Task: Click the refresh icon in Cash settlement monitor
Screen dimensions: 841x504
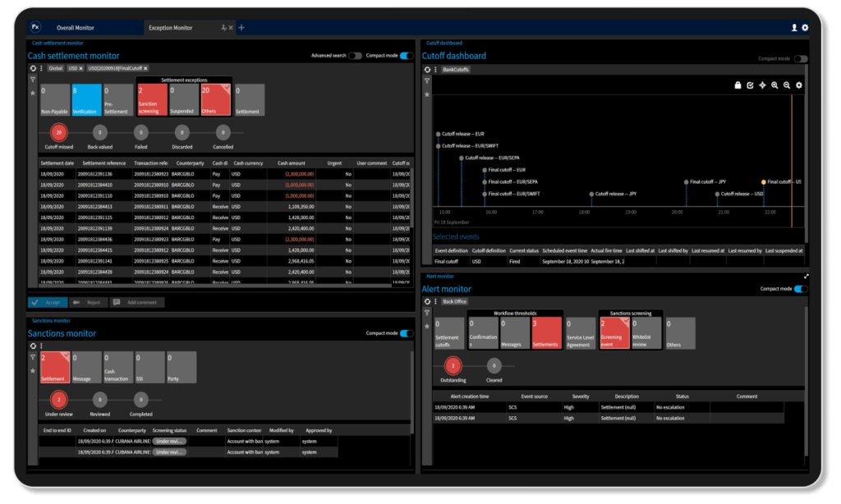Action: pyautogui.click(x=34, y=68)
